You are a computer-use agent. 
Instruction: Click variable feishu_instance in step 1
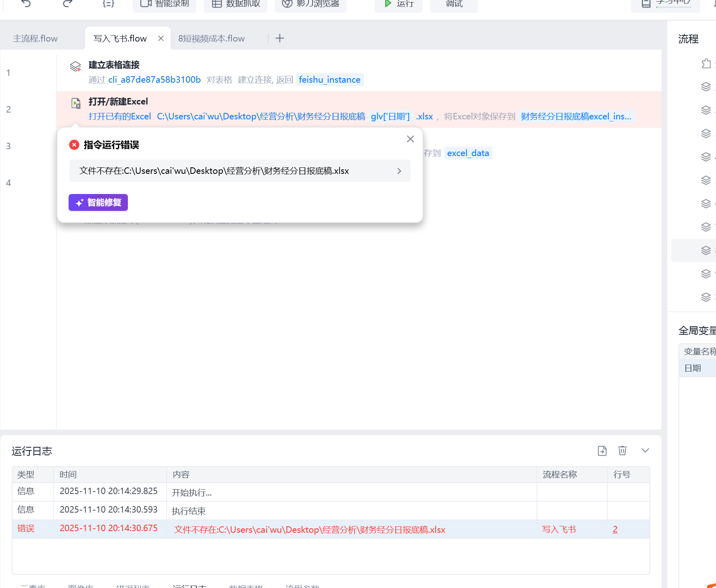pos(330,80)
